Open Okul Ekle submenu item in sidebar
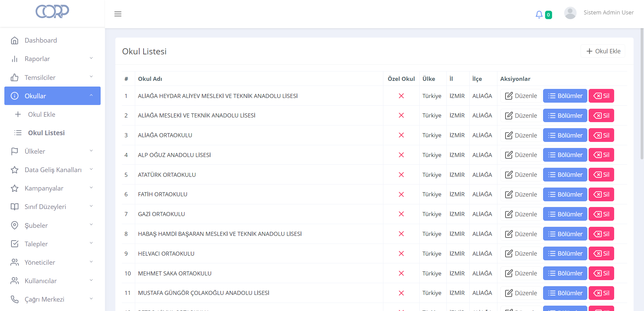This screenshot has width=644, height=311. tap(42, 114)
